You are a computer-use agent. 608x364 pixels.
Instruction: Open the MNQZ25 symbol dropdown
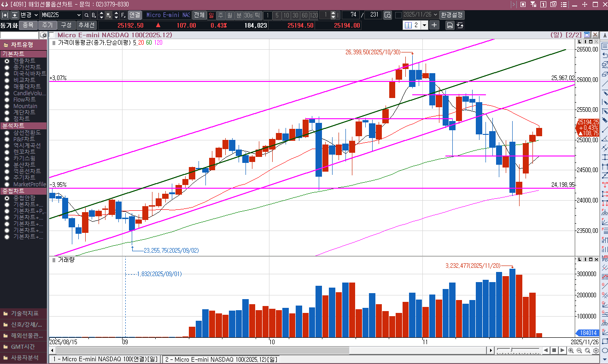[79, 15]
